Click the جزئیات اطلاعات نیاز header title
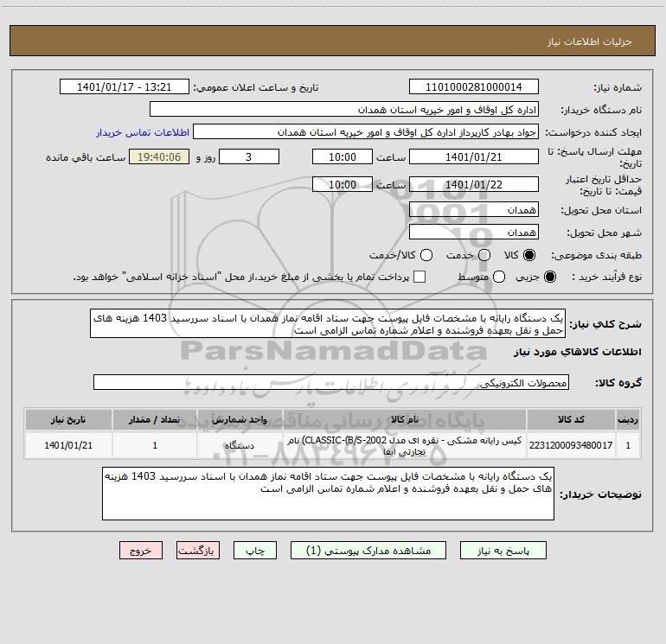Viewport: 666px width, 644px height. click(589, 41)
